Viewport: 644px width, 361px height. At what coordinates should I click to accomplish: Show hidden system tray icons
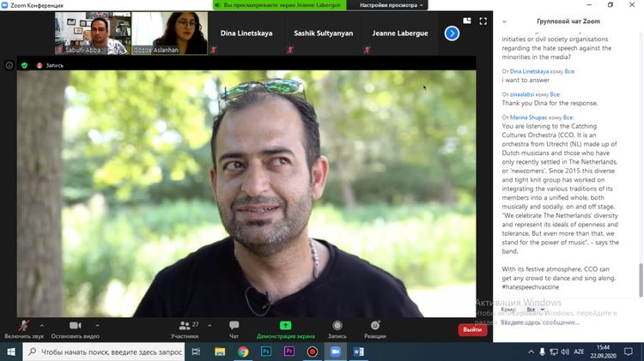click(x=531, y=352)
